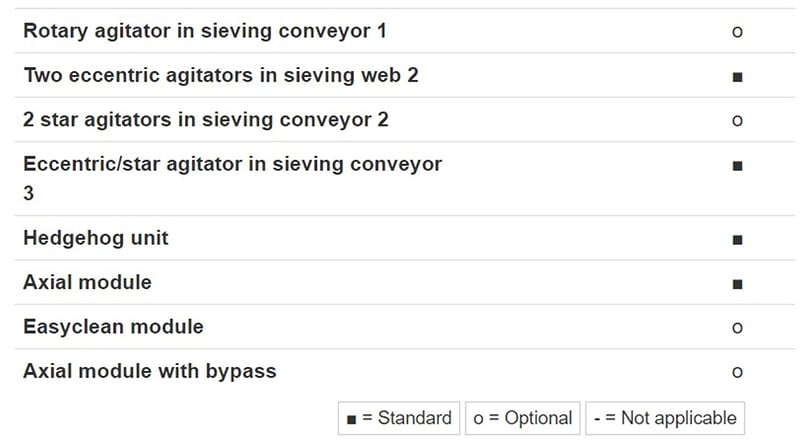Image resolution: width=809 pixels, height=444 pixels.
Task: Click the optional circle for 2 star agitators
Action: [737, 121]
